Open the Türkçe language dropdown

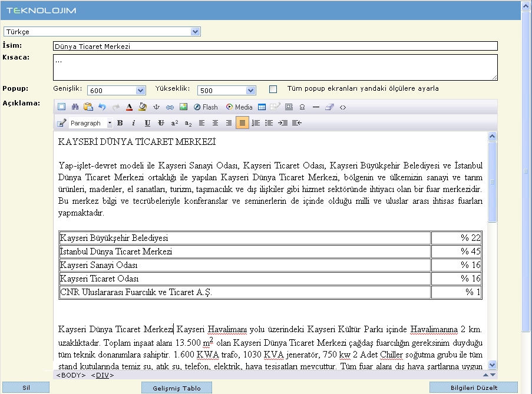pyautogui.click(x=102, y=32)
